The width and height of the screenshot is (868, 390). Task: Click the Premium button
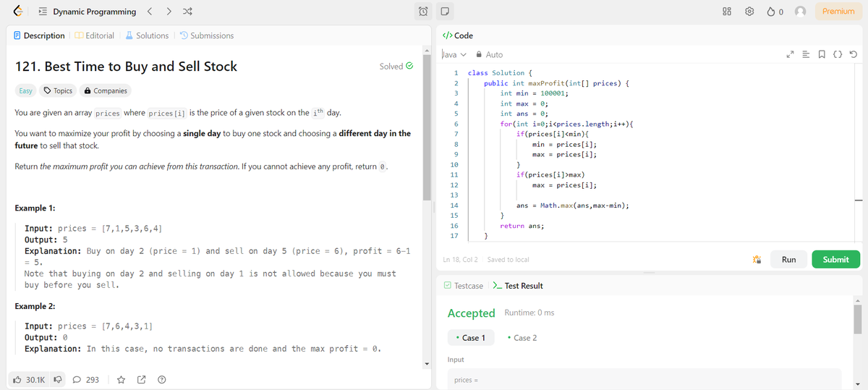coord(839,12)
